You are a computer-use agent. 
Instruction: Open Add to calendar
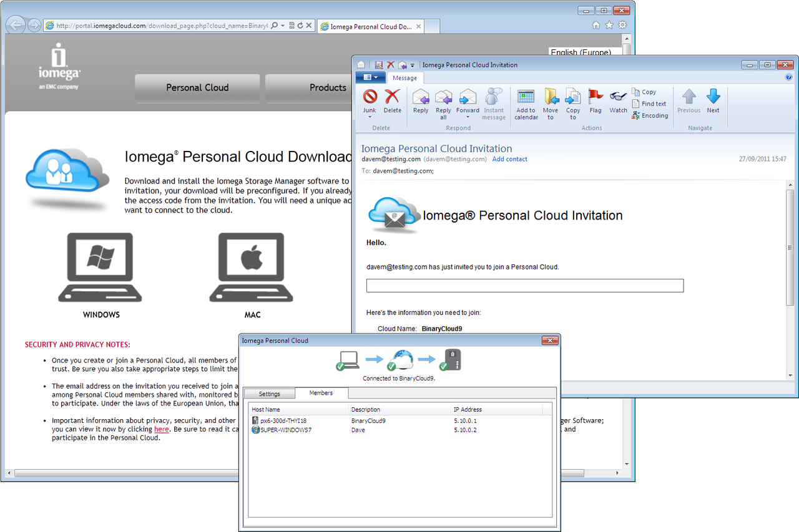(x=526, y=104)
